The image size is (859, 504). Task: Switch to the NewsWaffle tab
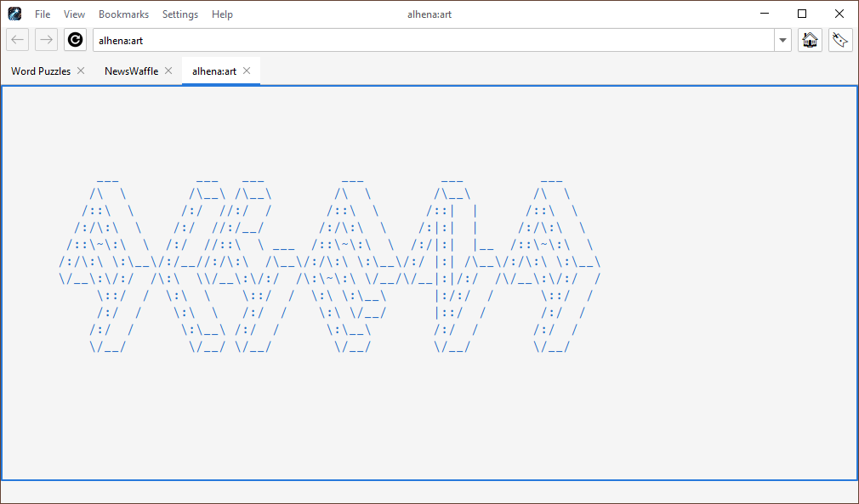click(131, 71)
